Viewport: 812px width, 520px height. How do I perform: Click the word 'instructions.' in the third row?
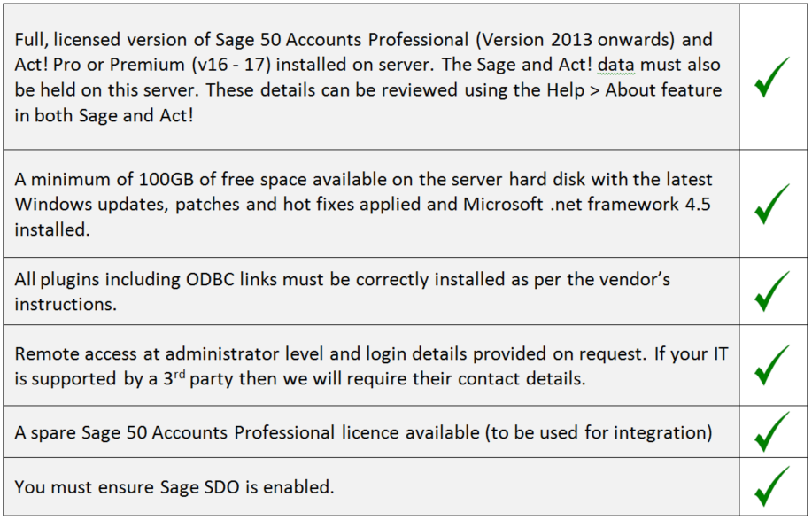(x=66, y=305)
